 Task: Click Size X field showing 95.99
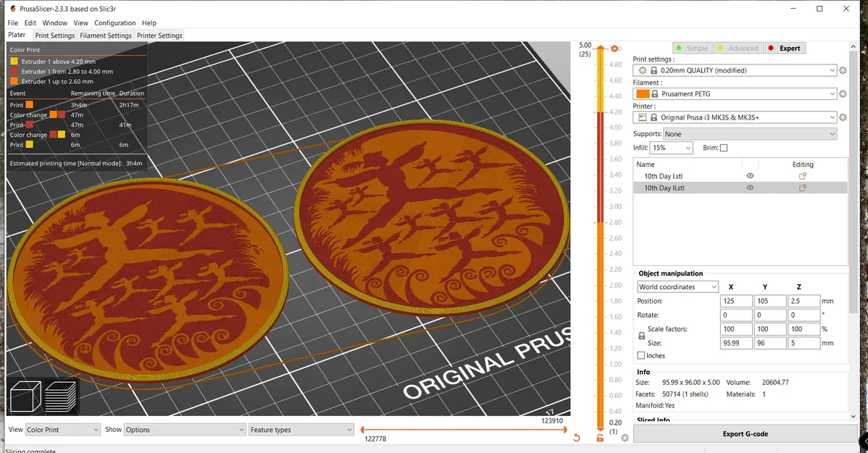click(735, 343)
